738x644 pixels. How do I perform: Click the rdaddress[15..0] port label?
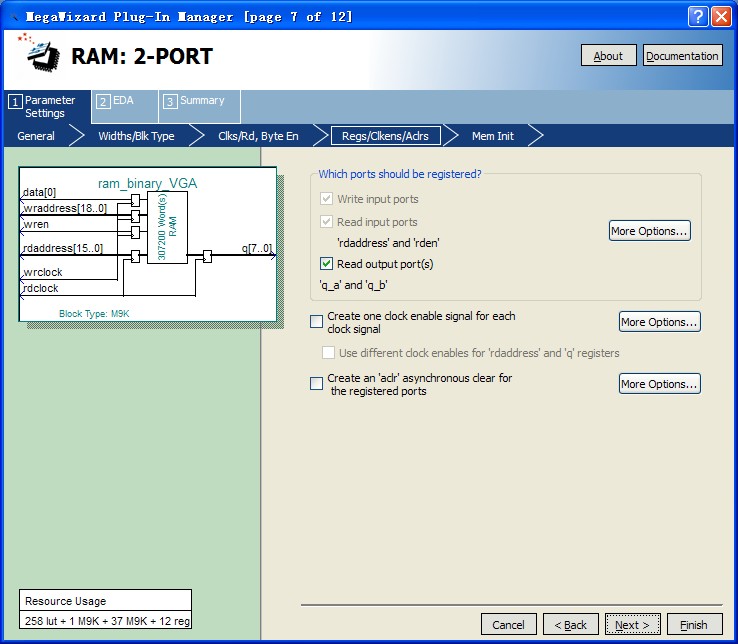pyautogui.click(x=63, y=248)
